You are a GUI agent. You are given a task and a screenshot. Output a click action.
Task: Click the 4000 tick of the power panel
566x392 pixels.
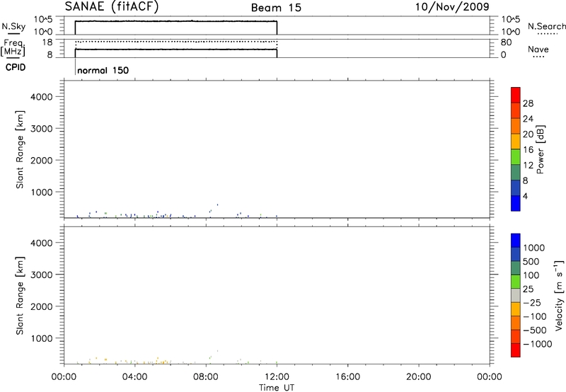click(42, 97)
